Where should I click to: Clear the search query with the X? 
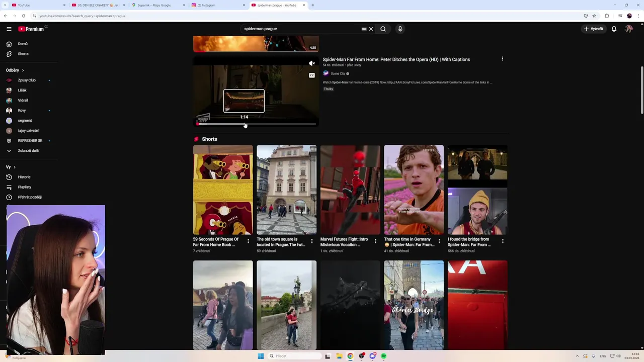point(371,29)
